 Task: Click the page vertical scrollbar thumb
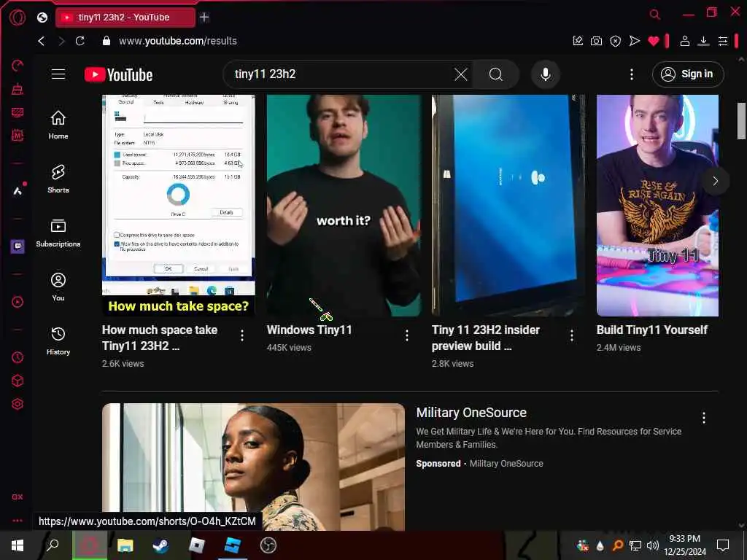click(741, 121)
